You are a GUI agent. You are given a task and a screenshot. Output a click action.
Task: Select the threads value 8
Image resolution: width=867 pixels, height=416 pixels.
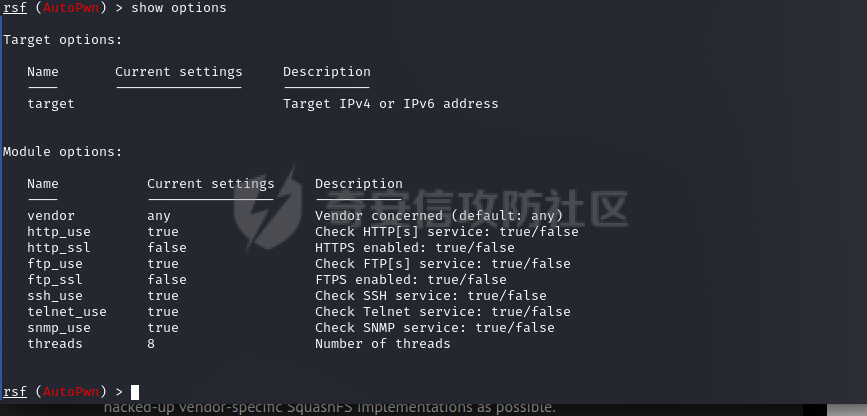151,344
